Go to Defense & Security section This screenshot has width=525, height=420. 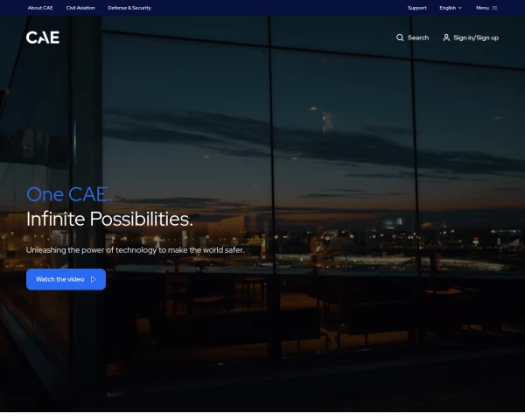coord(129,8)
